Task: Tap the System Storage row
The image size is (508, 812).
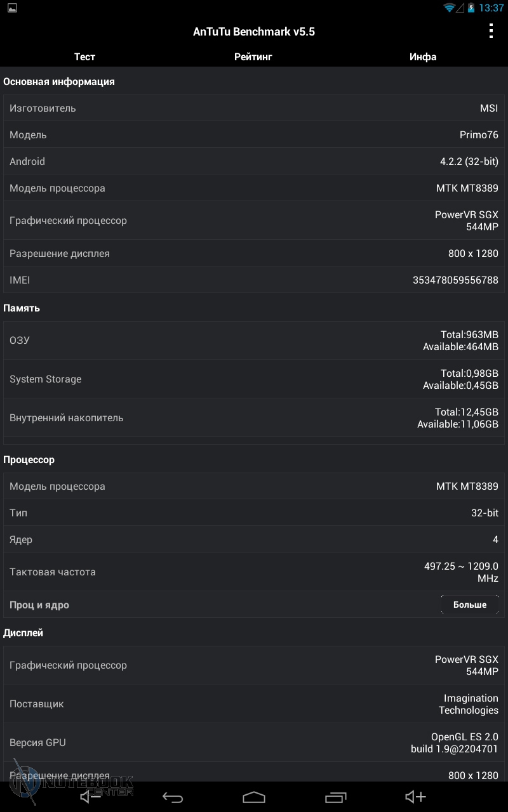Action: (254, 379)
